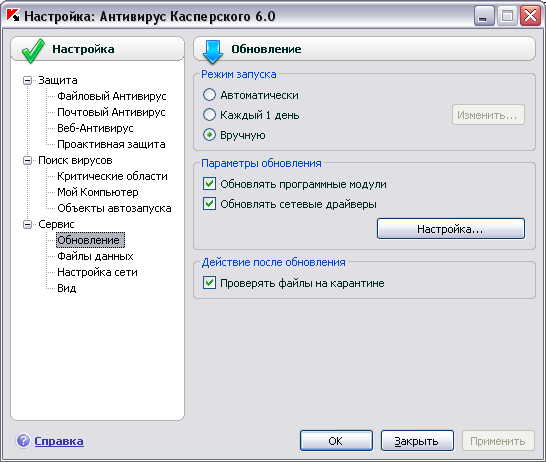Confirm with the OK button
The image size is (546, 462).
point(336,441)
